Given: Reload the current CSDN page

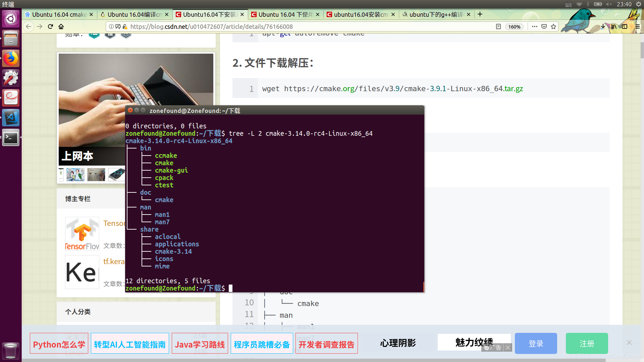Looking at the screenshot, I should [x=50, y=26].
